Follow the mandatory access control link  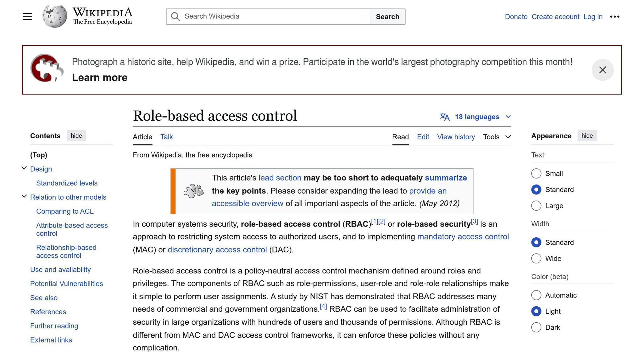[463, 237]
